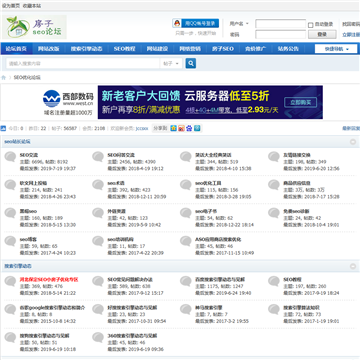The image size is (360, 360).
Task: Click the statistics chart icon beside 今日
Action: pos(3,128)
